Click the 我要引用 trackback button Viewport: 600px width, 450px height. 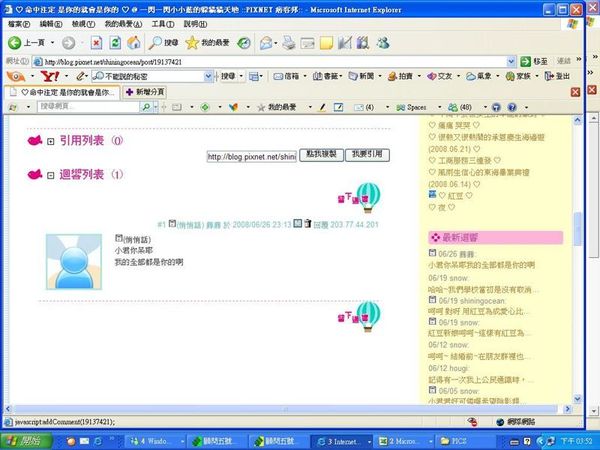[367, 155]
